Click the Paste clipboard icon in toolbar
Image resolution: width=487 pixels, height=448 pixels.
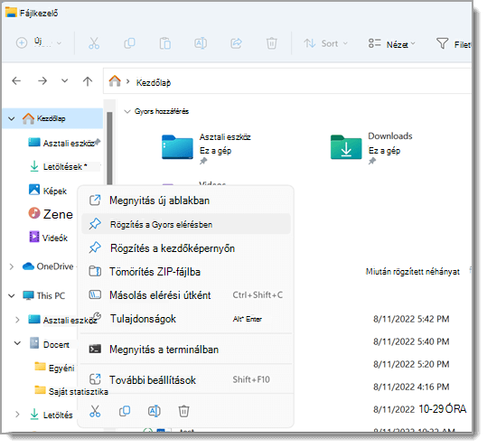point(165,43)
